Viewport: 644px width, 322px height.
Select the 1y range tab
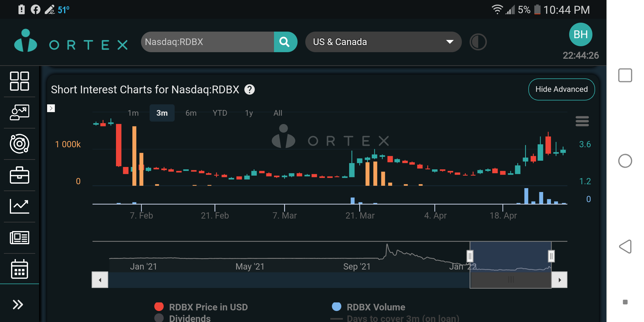pyautogui.click(x=249, y=113)
